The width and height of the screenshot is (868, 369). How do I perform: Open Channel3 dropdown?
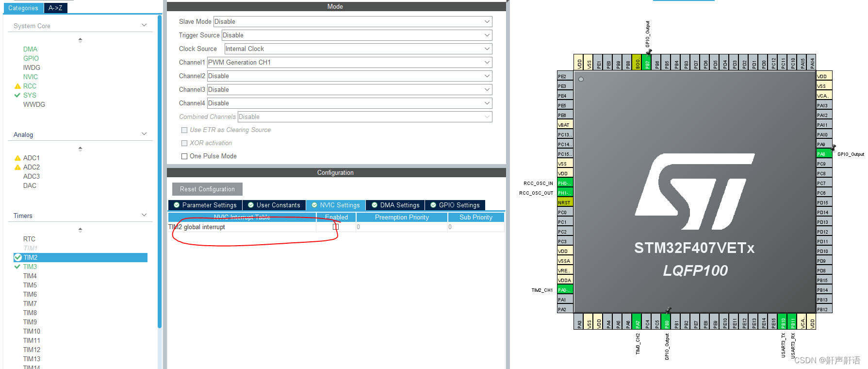coord(349,90)
